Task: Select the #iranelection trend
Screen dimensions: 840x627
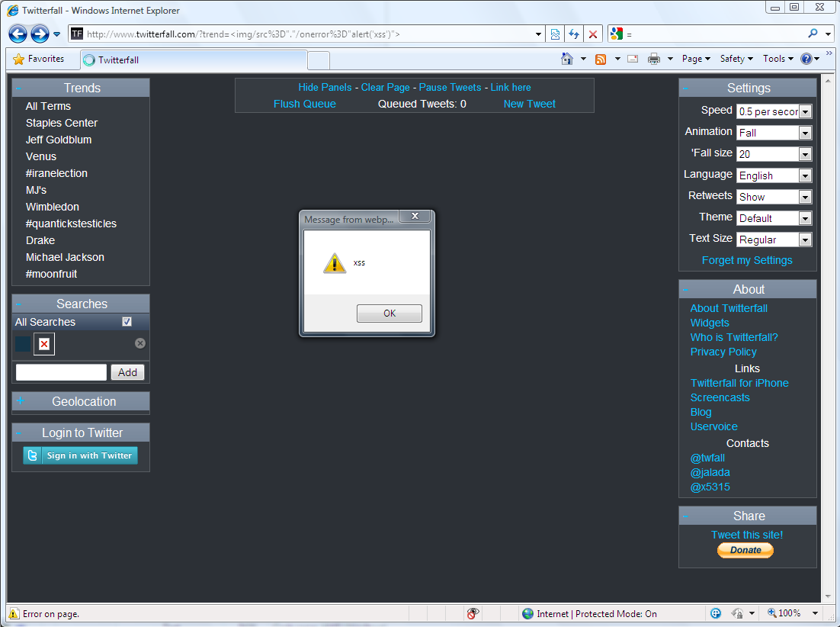Action: (56, 173)
